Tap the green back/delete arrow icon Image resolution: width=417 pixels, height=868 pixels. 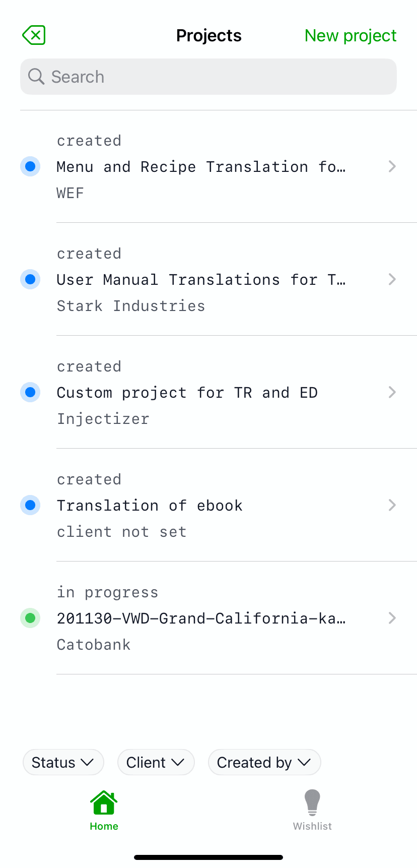point(34,35)
